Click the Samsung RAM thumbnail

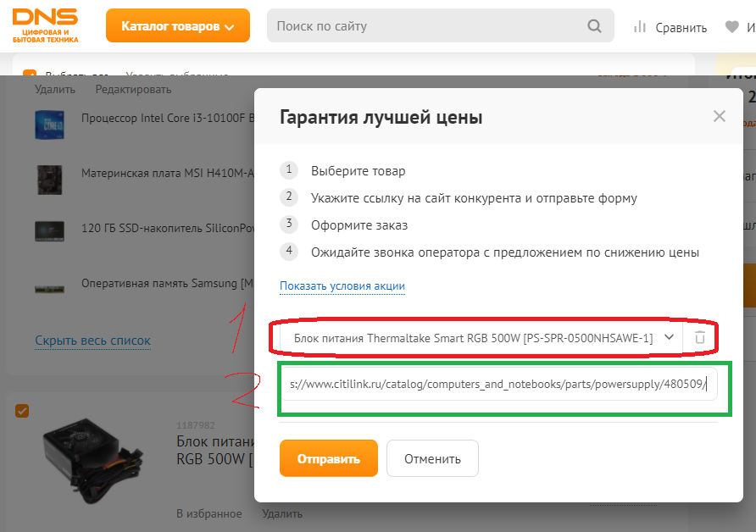pos(49,289)
